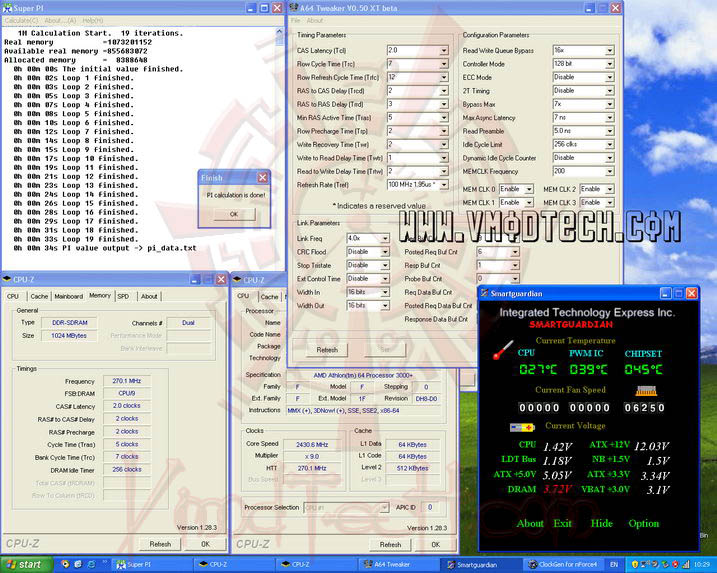Image resolution: width=717 pixels, height=573 pixels.
Task: Switch to SPD tab in left CPU-Z
Action: (x=123, y=296)
